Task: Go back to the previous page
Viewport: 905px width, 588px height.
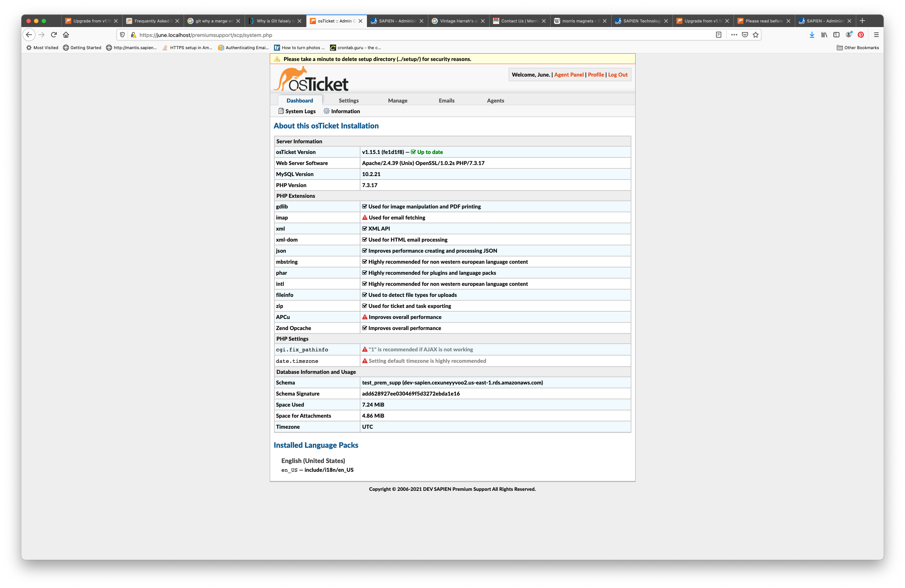Action: [x=29, y=35]
